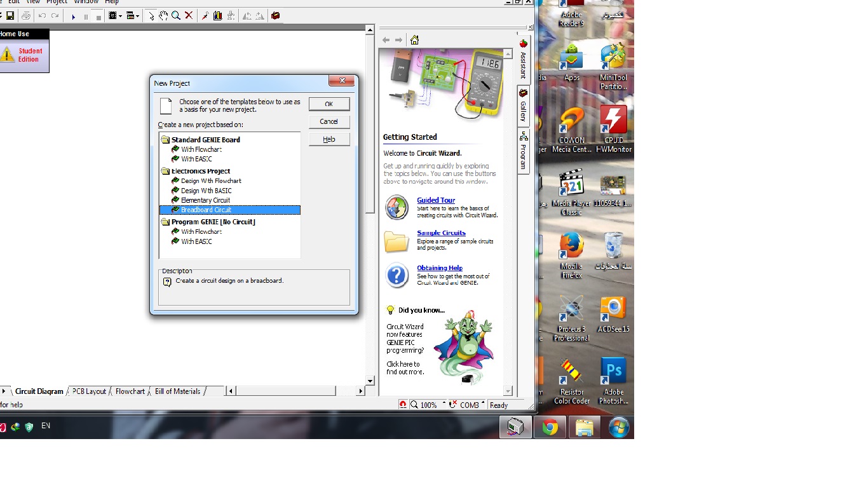
Task: Open the Help menu
Action: 112,2
